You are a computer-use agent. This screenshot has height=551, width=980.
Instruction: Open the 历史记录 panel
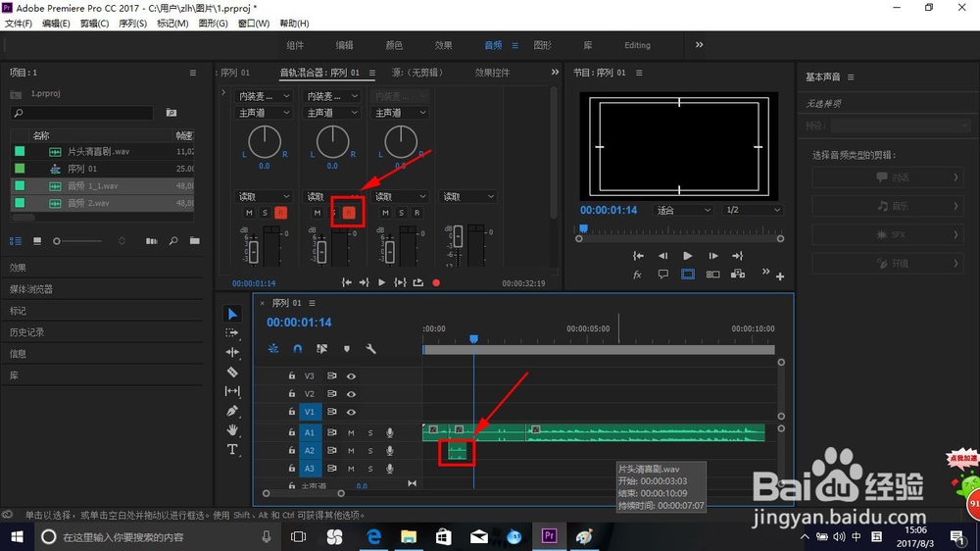[x=26, y=332]
